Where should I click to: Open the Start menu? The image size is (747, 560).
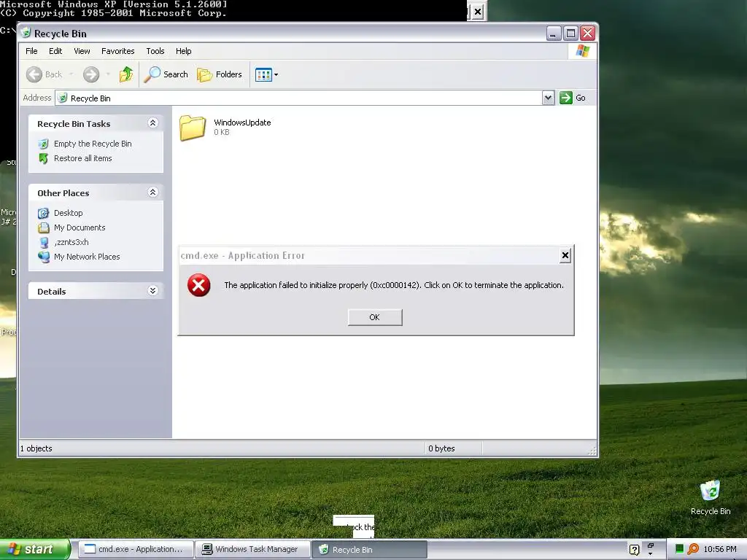click(34, 550)
